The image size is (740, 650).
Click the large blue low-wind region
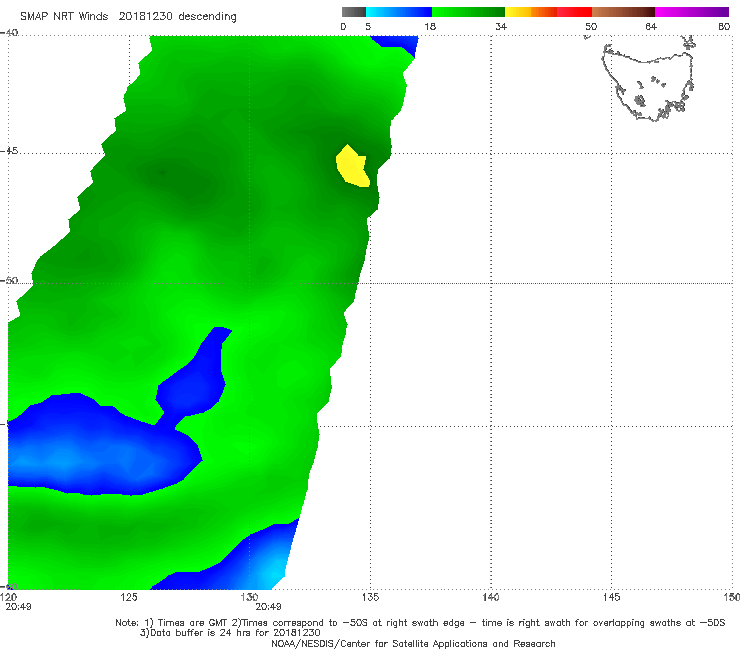(101, 446)
